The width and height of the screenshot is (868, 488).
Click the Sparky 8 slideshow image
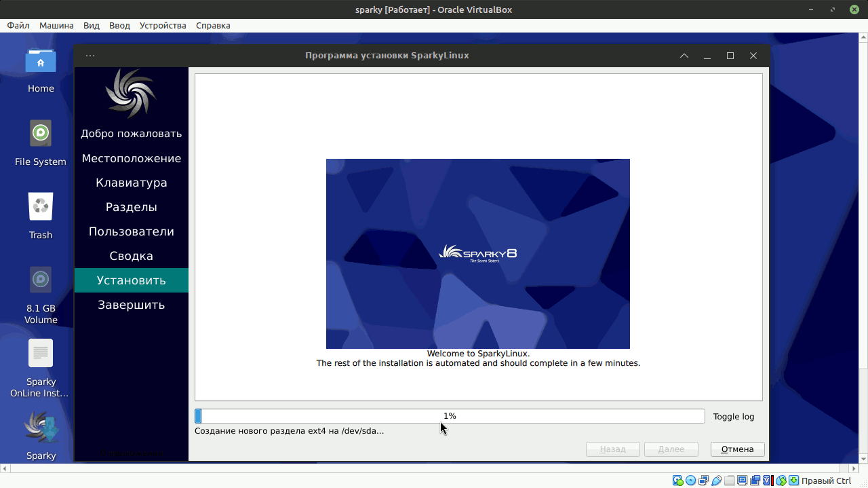tap(478, 254)
